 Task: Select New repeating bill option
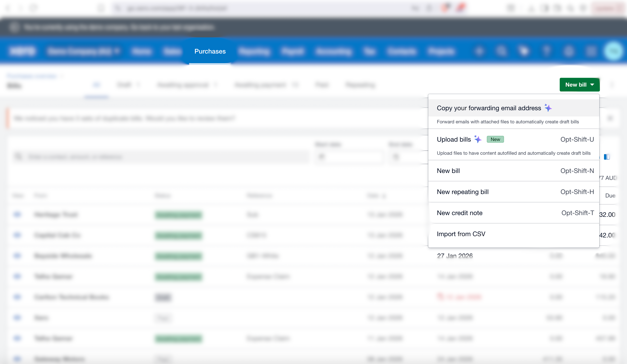tap(513, 192)
